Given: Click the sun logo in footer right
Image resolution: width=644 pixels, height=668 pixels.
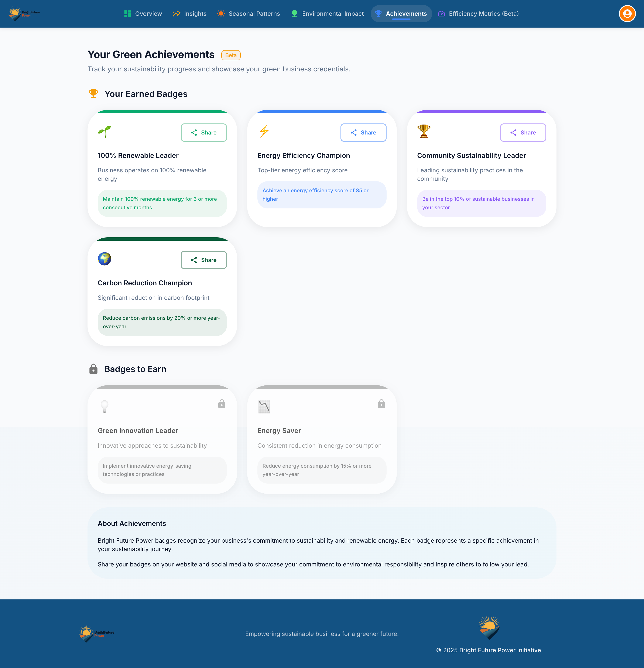Looking at the screenshot, I should (489, 627).
